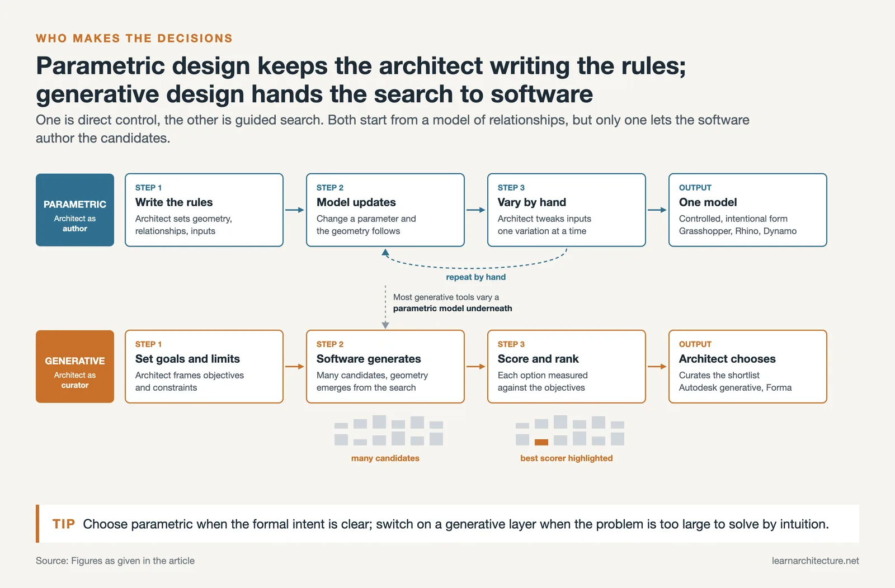This screenshot has width=895, height=588.
Task: Click the "parametric model underneath" note
Action: coord(453,309)
